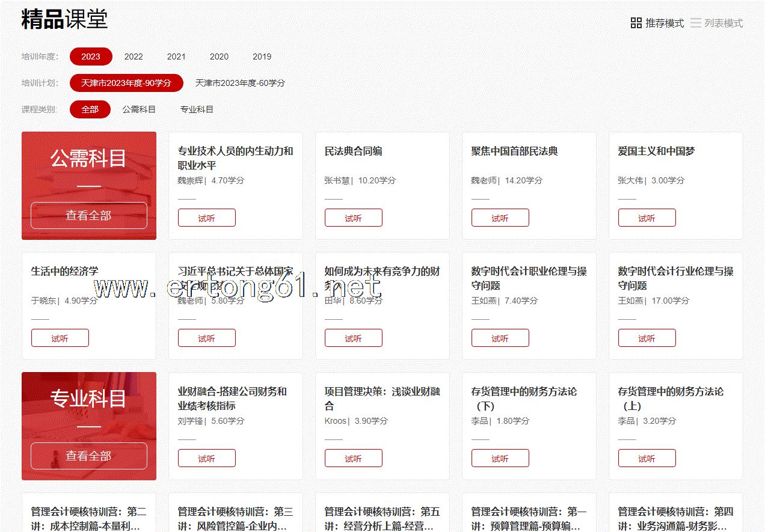Choose the 天津市2023年度-60学分 plan

tap(240, 83)
